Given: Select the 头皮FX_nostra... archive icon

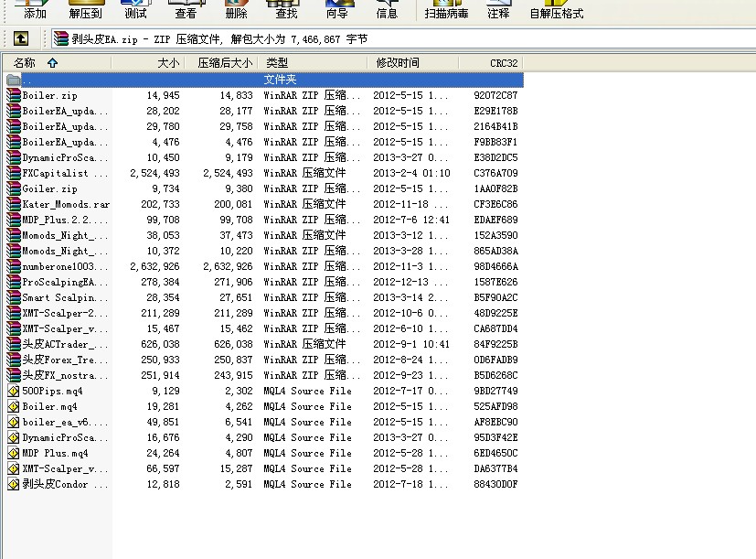Looking at the screenshot, I should pos(14,375).
